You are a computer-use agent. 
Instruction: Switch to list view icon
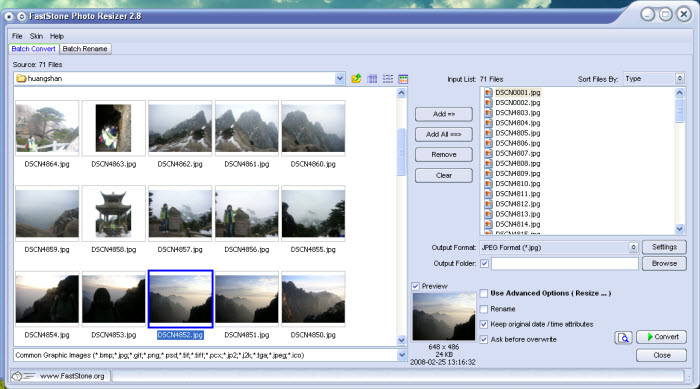coord(388,79)
